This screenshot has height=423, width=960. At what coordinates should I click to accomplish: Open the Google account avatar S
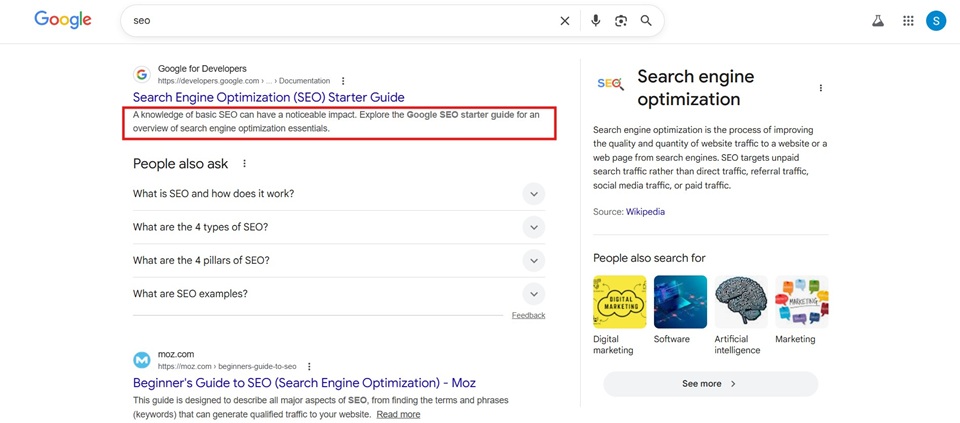[936, 21]
